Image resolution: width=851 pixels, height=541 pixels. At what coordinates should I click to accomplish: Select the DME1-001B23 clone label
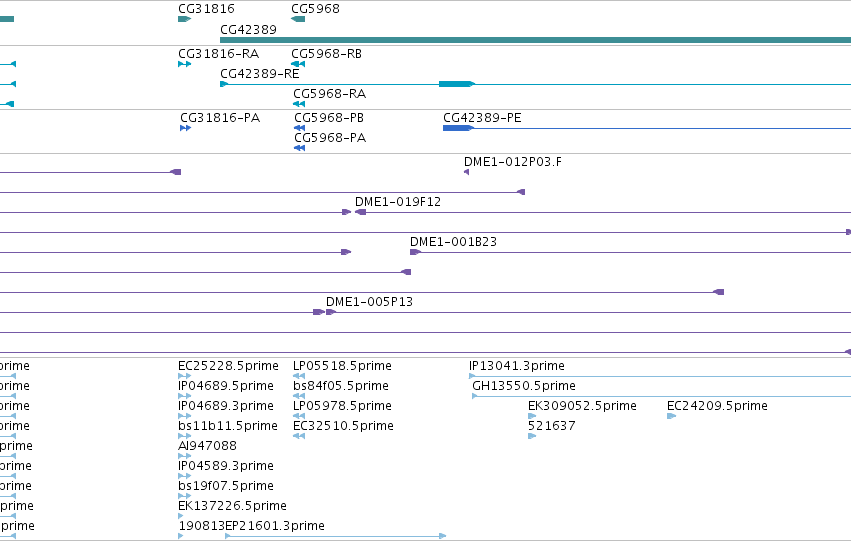453,242
